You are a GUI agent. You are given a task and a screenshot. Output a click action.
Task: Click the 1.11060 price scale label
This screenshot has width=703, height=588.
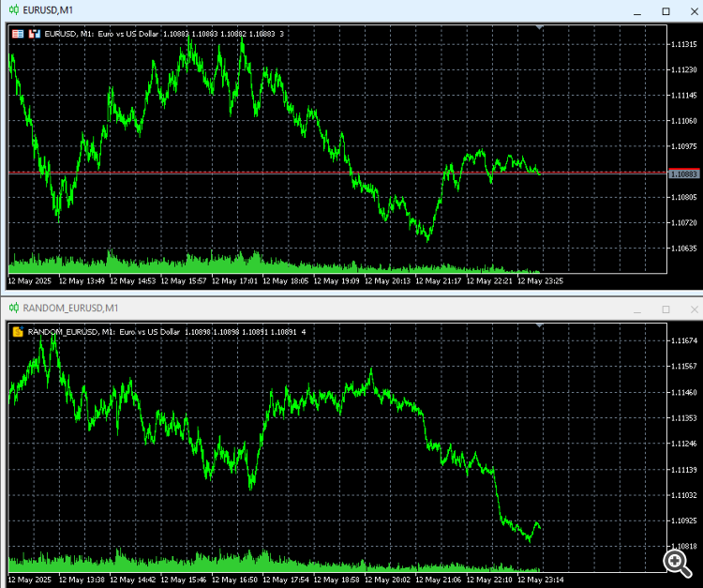[683, 121]
